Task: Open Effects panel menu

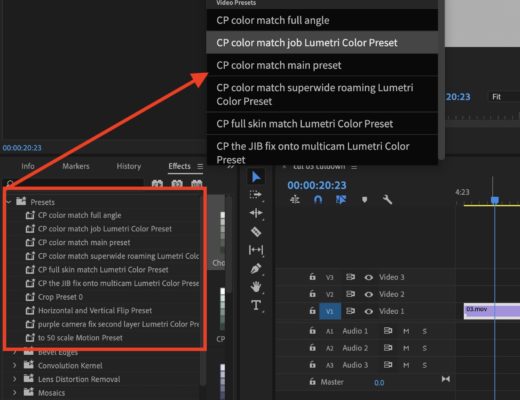Action: point(200,166)
